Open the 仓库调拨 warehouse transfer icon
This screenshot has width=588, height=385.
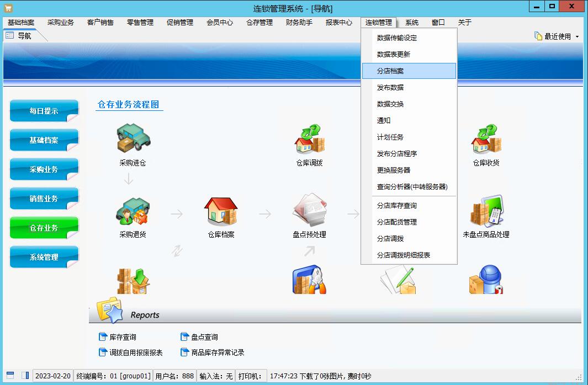(310, 138)
